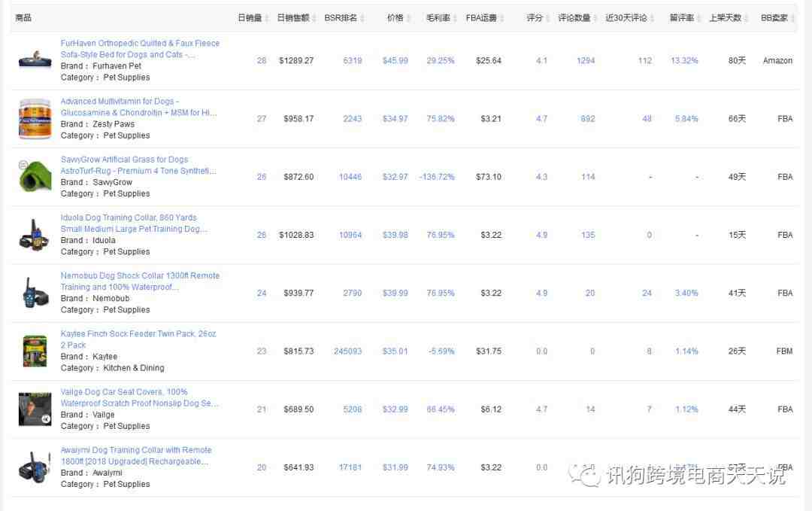Sort by BSR排名 column arrow icon
Viewport: 812px width, 511px height.
point(363,18)
